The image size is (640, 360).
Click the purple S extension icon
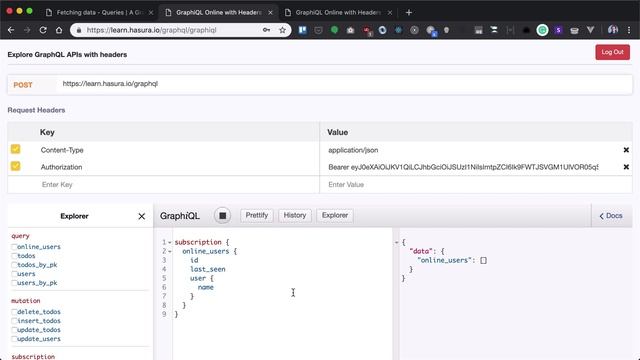[558, 30]
